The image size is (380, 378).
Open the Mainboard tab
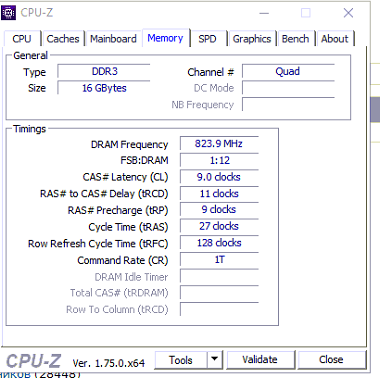pyautogui.click(x=113, y=39)
